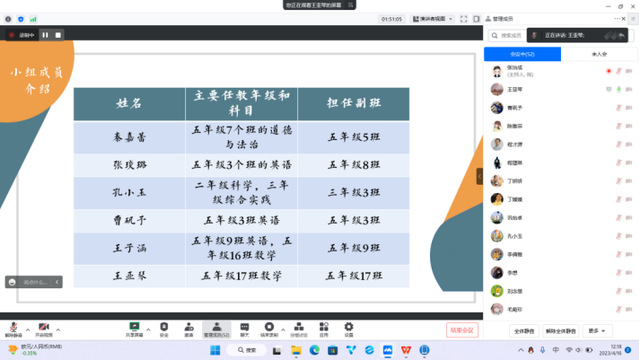Switch to the Not Joined (未入会) tab

(599, 54)
